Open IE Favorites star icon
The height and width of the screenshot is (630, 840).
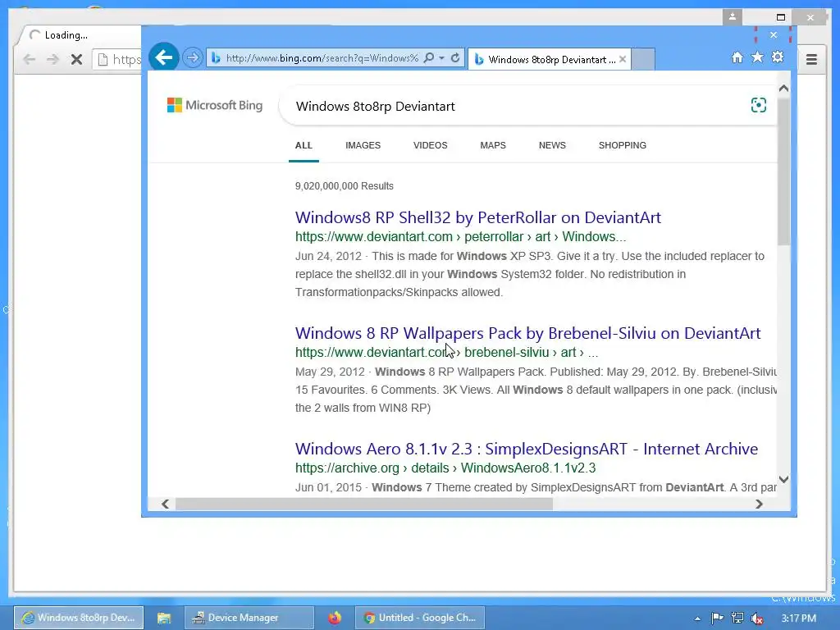click(757, 57)
